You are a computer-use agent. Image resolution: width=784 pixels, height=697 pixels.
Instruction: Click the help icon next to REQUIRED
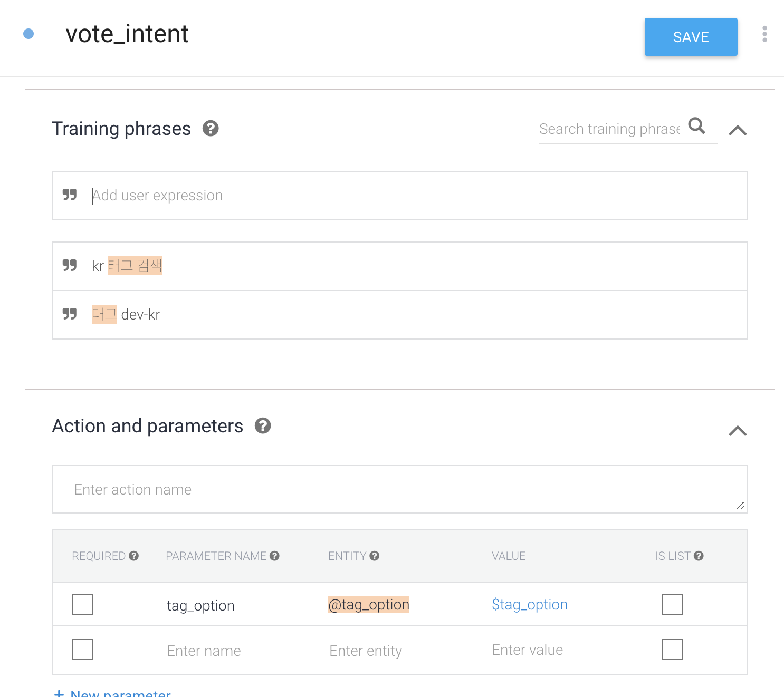click(x=134, y=556)
